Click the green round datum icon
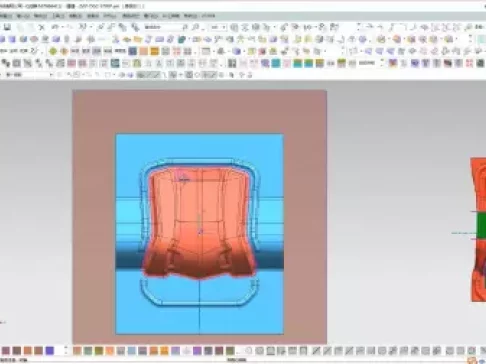This screenshot has width=486, height=364. (53, 51)
